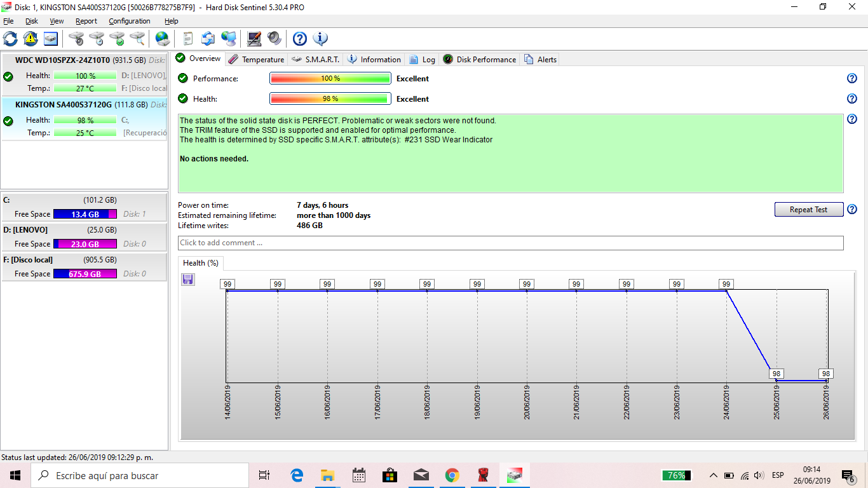Click the 'No actions needed.' status text

coord(214,159)
